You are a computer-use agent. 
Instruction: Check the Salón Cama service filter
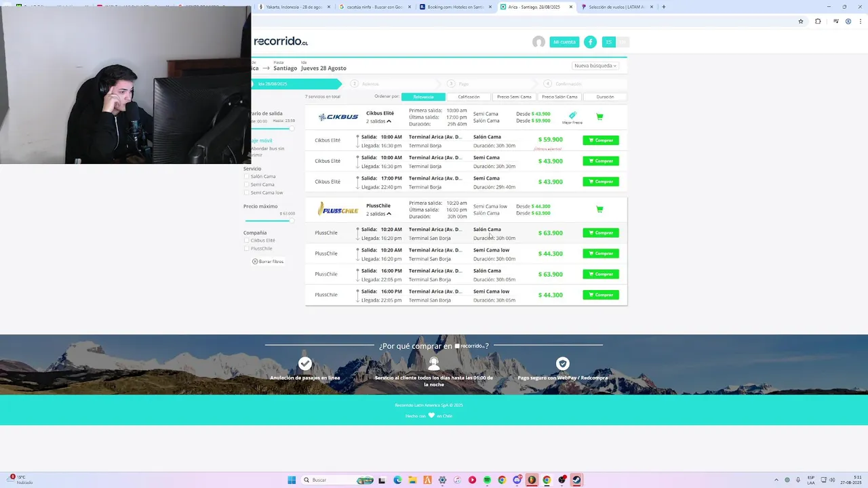coord(247,176)
